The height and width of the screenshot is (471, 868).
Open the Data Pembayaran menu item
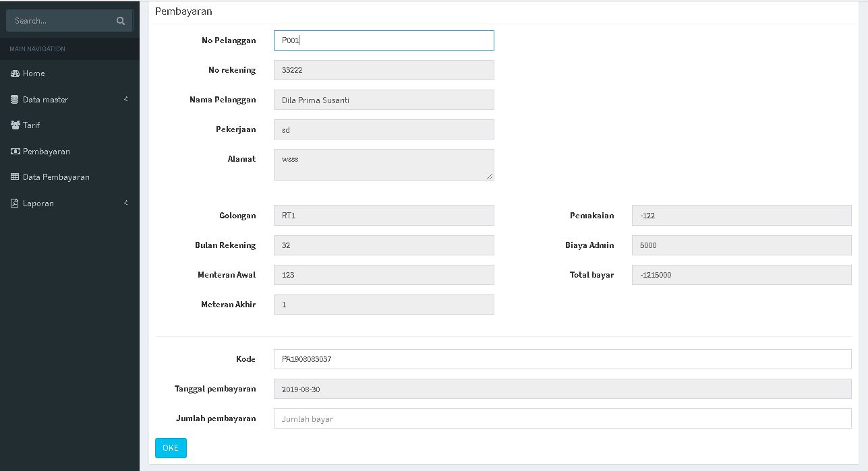(x=57, y=177)
